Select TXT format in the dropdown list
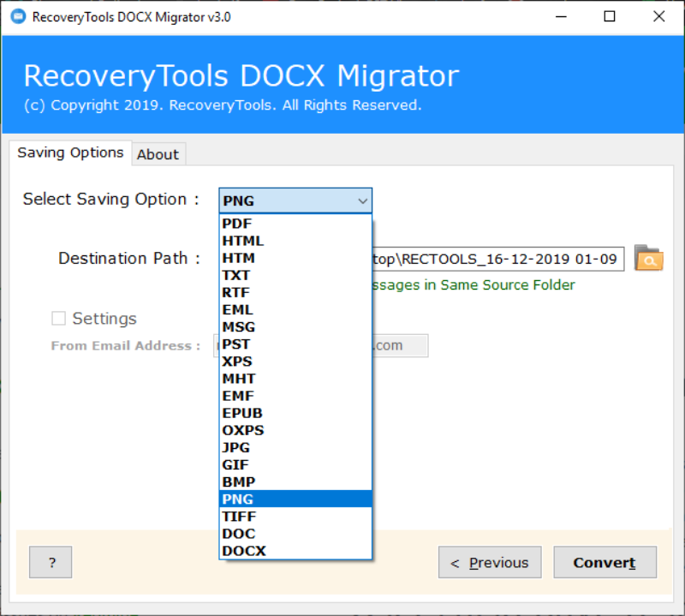 point(295,275)
